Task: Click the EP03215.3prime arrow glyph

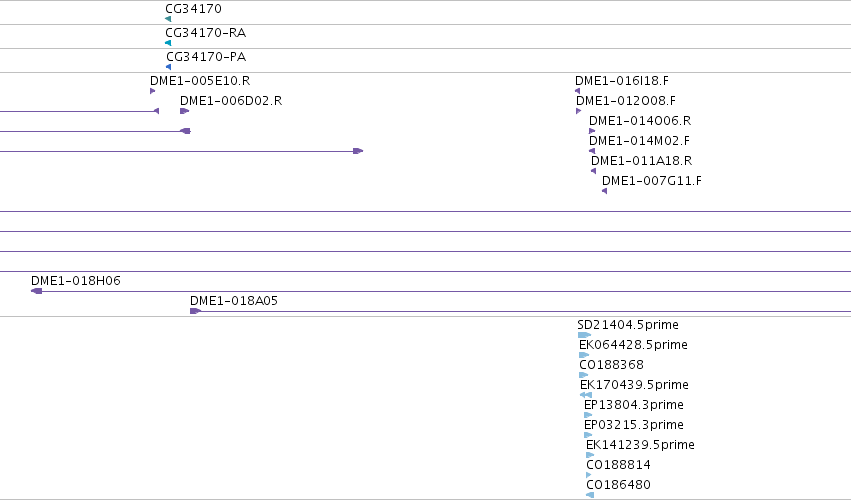Action: click(588, 435)
